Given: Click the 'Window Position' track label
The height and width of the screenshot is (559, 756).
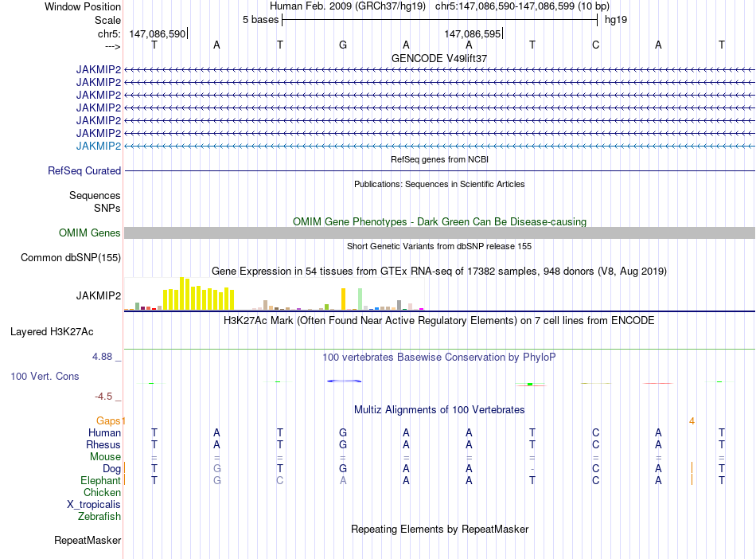Looking at the screenshot, I should coord(83,6).
